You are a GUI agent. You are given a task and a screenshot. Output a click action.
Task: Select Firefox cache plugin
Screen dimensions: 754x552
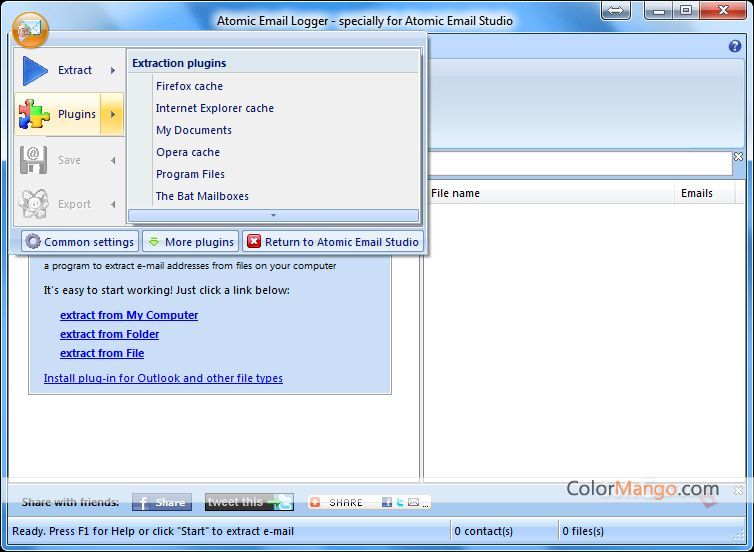point(189,86)
